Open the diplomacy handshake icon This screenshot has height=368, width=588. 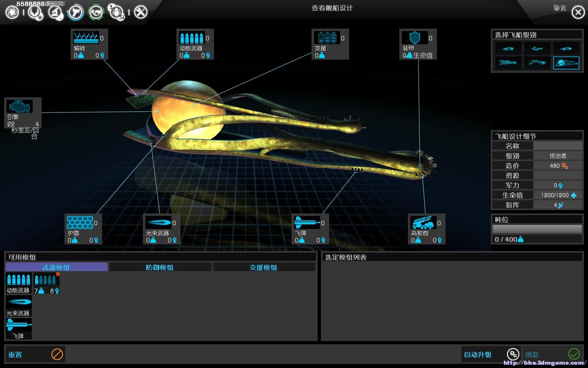tap(96, 12)
